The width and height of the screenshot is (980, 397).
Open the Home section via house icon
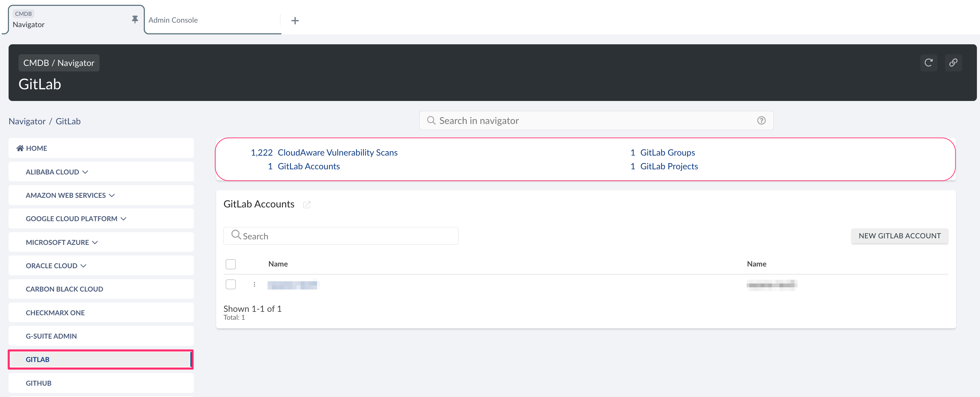tap(20, 148)
